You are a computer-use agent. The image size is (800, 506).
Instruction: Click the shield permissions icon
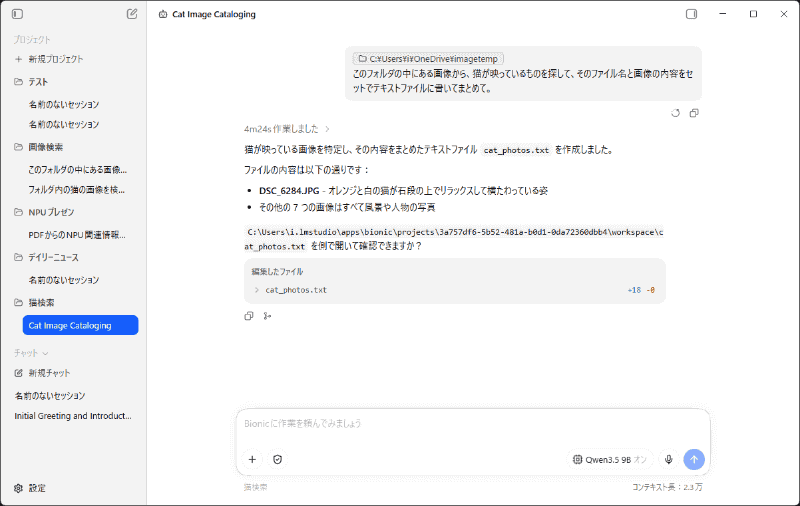(x=278, y=460)
